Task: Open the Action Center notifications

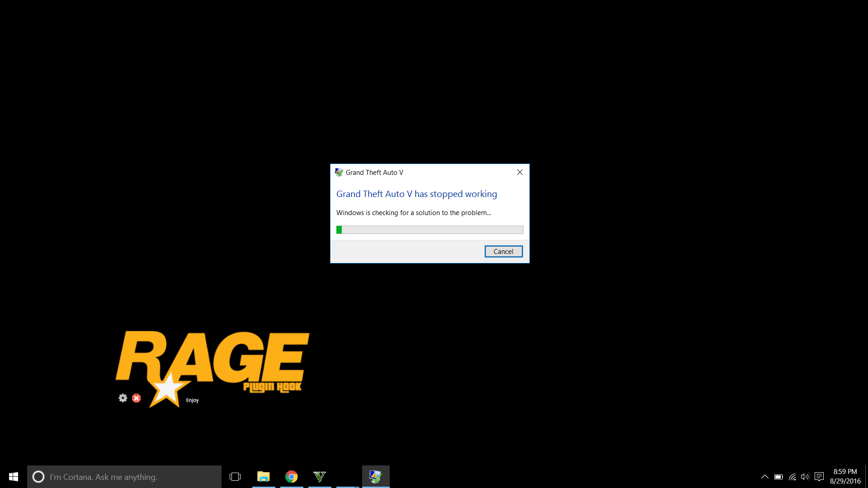Action: [x=819, y=477]
